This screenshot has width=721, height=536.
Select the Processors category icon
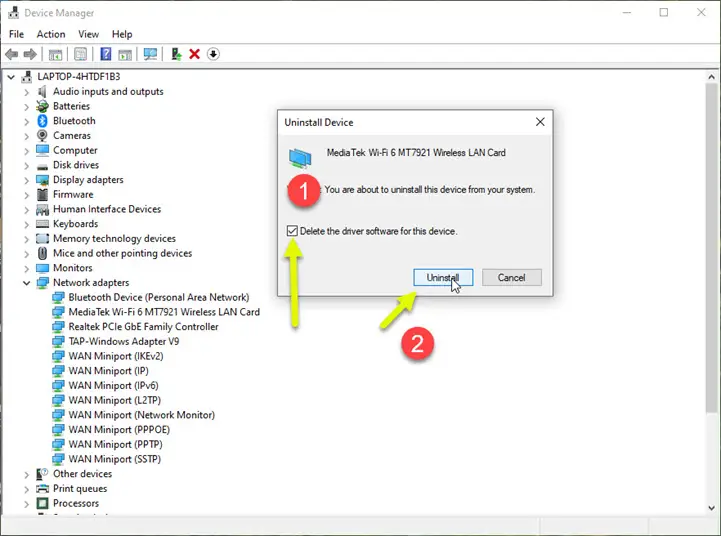(42, 503)
